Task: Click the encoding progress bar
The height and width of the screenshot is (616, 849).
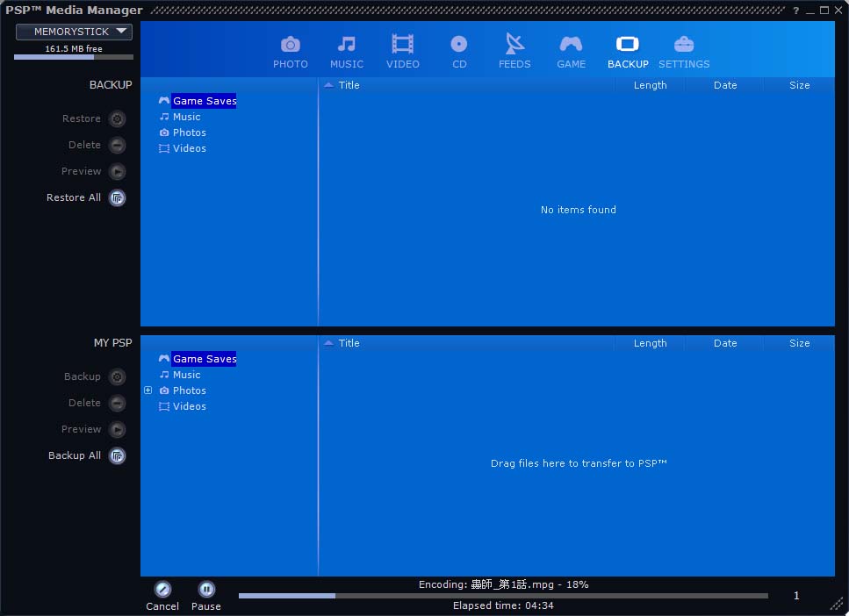Action: point(503,596)
